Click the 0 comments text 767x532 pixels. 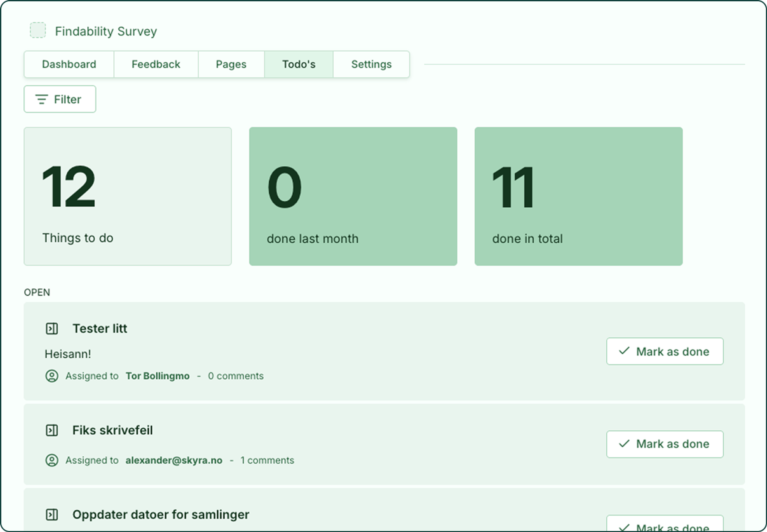point(236,376)
